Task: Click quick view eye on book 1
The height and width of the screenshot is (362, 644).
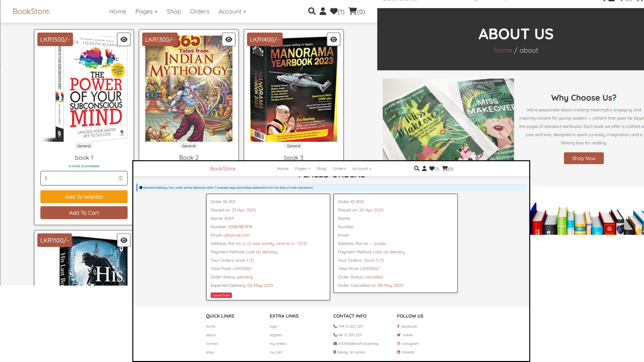Action: (124, 39)
